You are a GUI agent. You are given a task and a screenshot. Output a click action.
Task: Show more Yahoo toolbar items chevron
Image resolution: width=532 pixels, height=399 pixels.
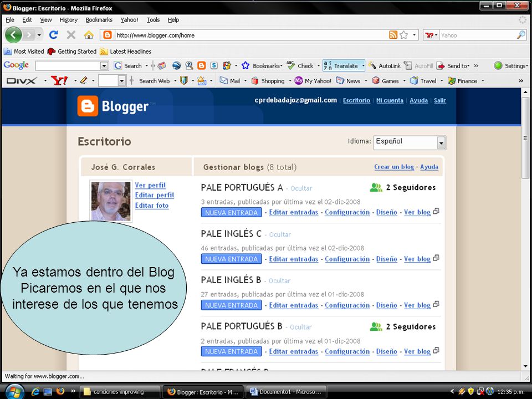(x=521, y=81)
